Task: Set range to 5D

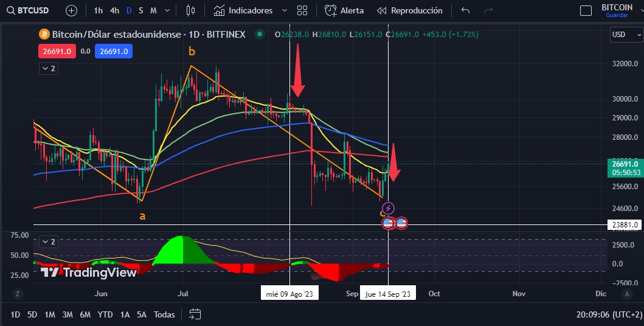Action: click(32, 315)
